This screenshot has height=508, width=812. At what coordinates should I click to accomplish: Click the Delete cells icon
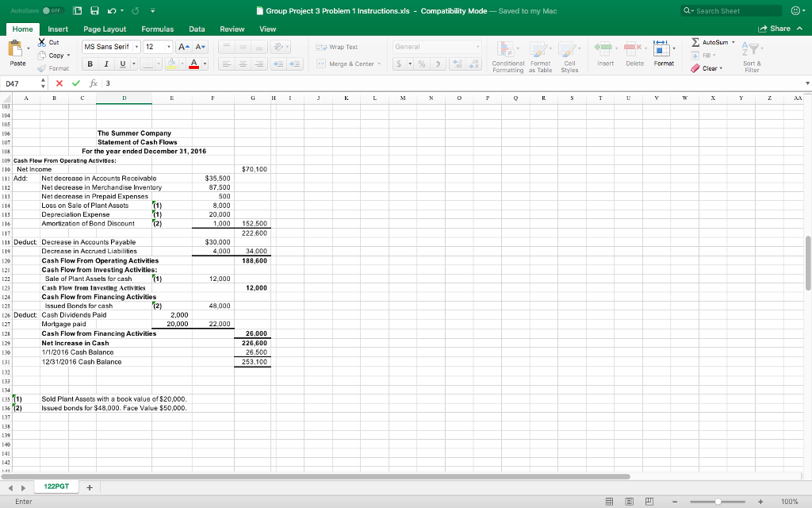point(633,48)
